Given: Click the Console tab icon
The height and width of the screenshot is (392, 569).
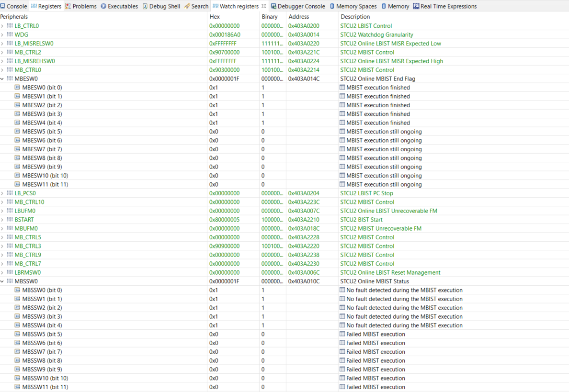Looking at the screenshot, I should 4,6.
